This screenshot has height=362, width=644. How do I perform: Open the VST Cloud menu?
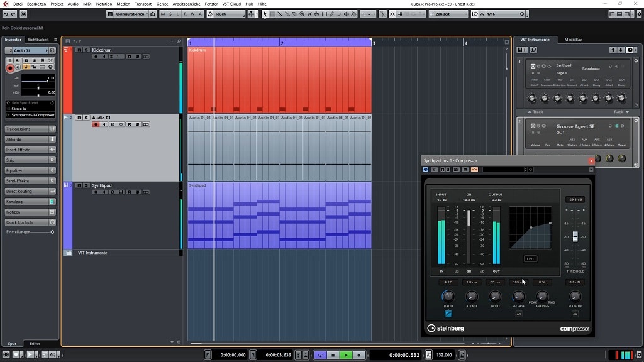[231, 4]
